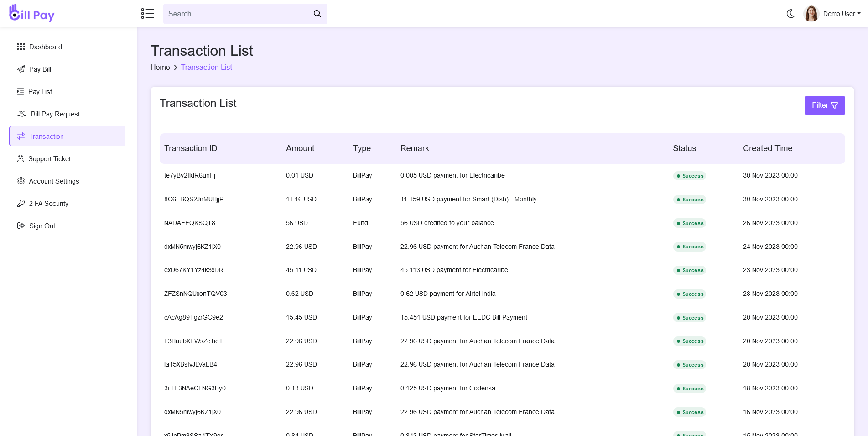
Task: Switch to dark mode moon icon
Action: pos(791,14)
